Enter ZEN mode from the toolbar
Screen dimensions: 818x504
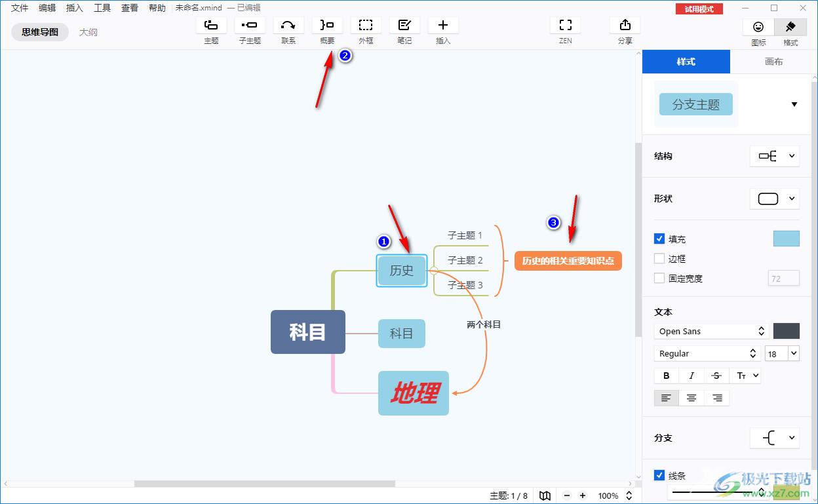coord(566,26)
